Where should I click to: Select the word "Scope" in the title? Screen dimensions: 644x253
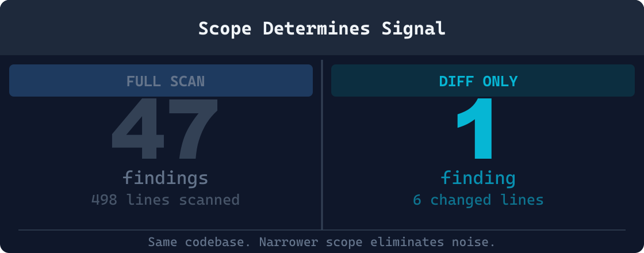tap(225, 29)
